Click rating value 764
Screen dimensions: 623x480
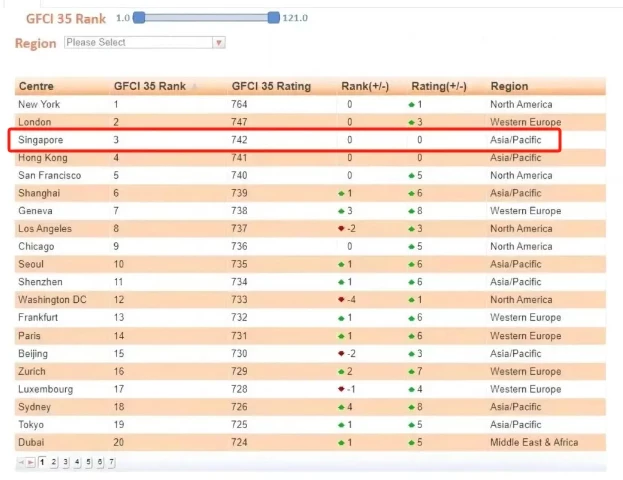(x=239, y=105)
